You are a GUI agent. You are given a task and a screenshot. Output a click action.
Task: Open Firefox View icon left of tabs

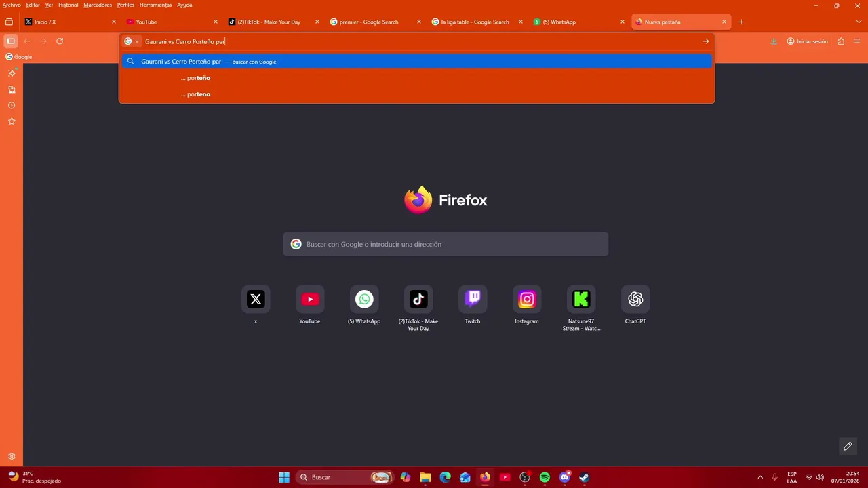(9, 22)
